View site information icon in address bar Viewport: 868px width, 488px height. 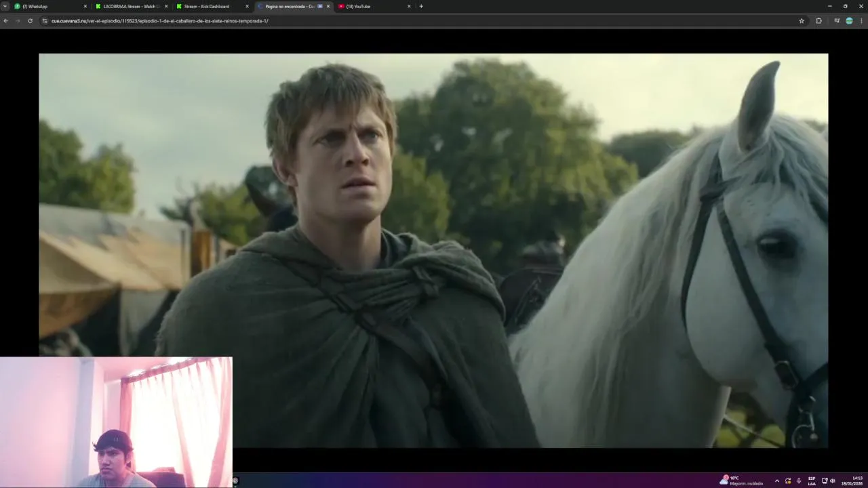tap(45, 20)
